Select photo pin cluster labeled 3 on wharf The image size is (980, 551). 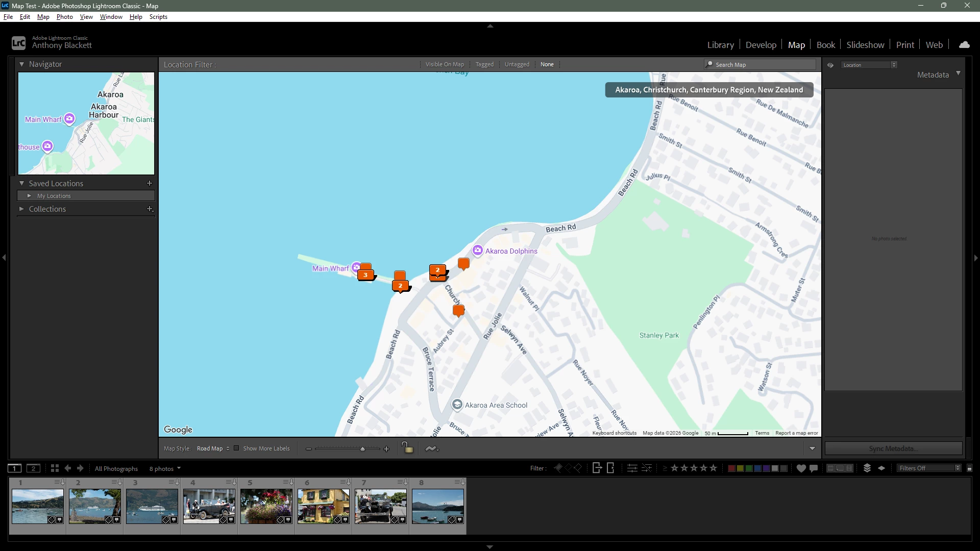[x=365, y=274]
